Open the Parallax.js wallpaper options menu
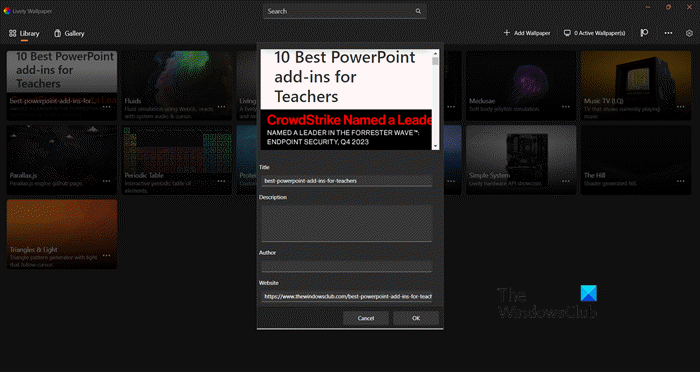The width and height of the screenshot is (700, 372). point(107,181)
